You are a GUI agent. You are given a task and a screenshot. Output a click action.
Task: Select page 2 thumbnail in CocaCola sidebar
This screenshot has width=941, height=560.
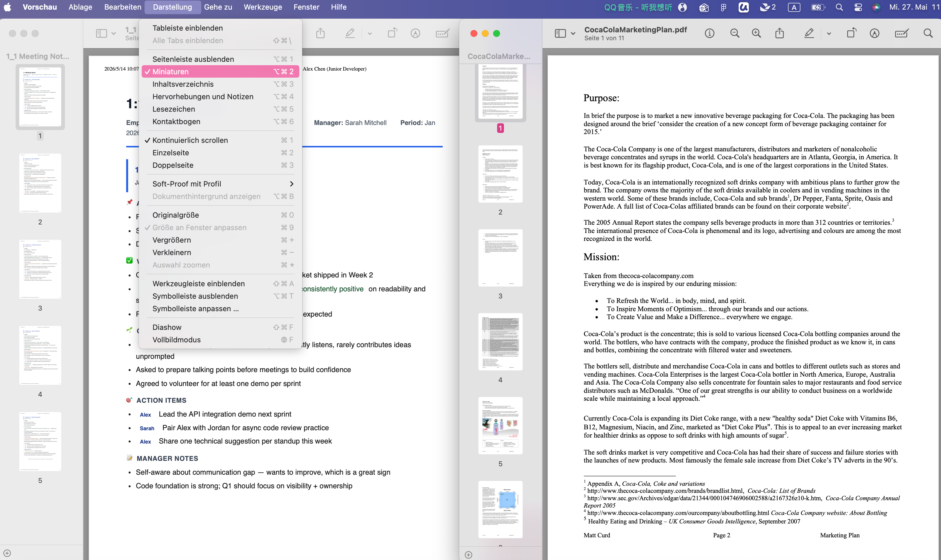coord(500,174)
